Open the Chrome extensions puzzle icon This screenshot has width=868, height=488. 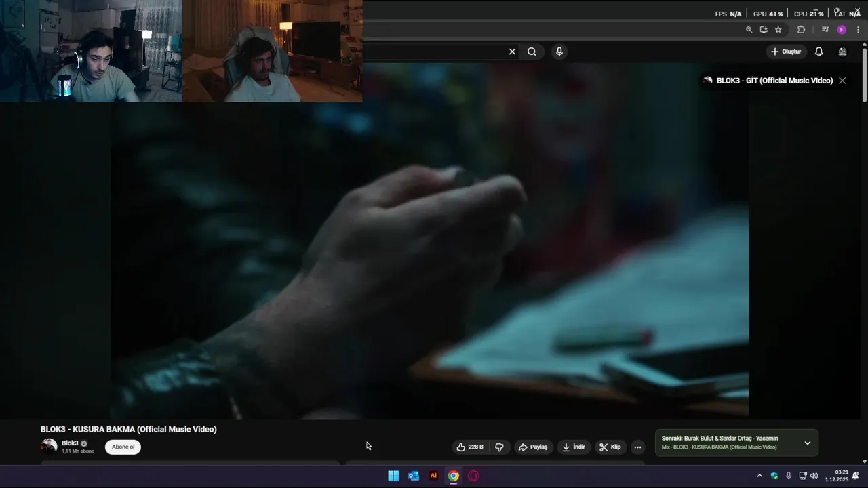point(801,30)
